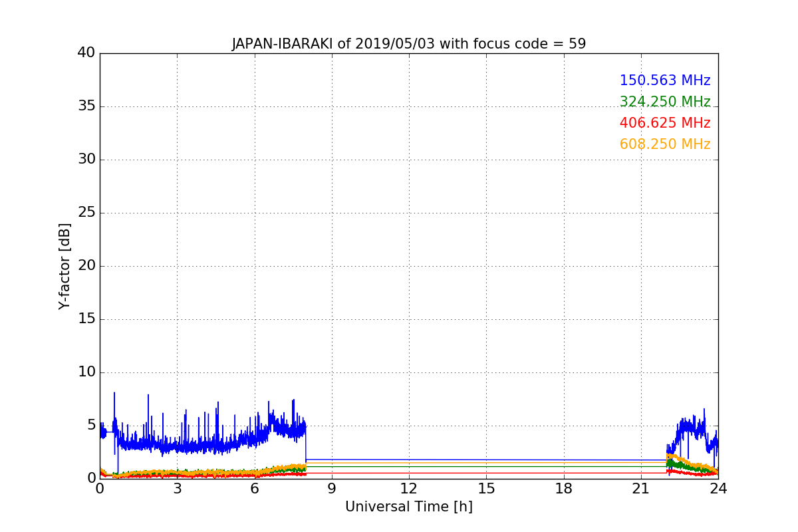Viewport: 798px width, 532px height.
Task: Select the 150.563 MHz legend label
Action: (x=665, y=80)
